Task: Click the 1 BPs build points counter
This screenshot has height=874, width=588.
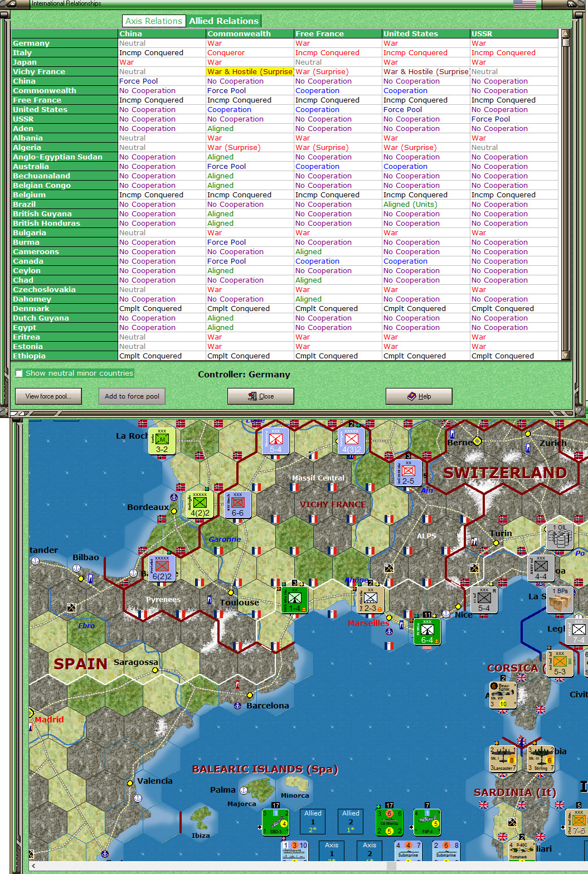Action: (x=560, y=600)
